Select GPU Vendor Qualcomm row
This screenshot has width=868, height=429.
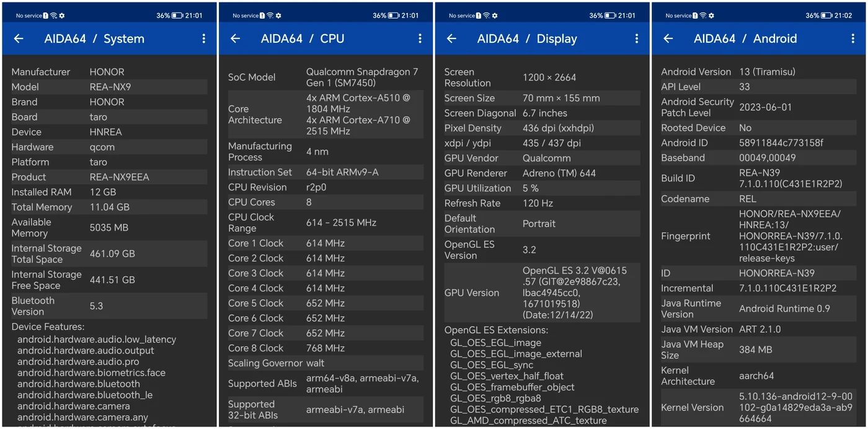click(542, 158)
